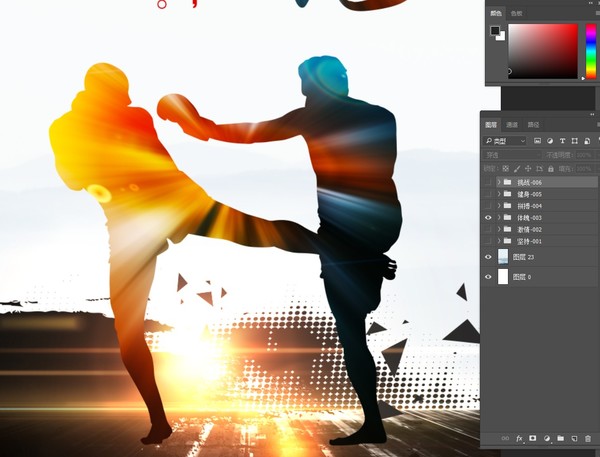600x457 pixels.
Task: Show the 拼搏-004 group visibility box
Action: (488, 206)
